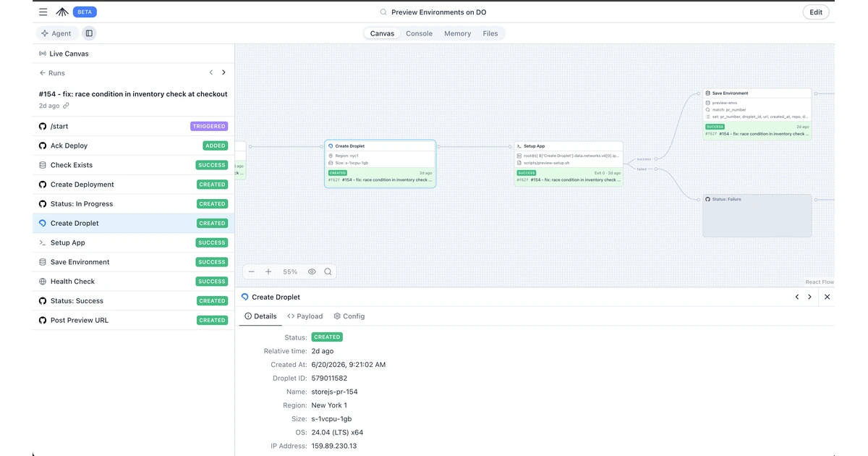Image resolution: width=868 pixels, height=456 pixels.
Task: Switch to the Console tab
Action: (x=419, y=33)
